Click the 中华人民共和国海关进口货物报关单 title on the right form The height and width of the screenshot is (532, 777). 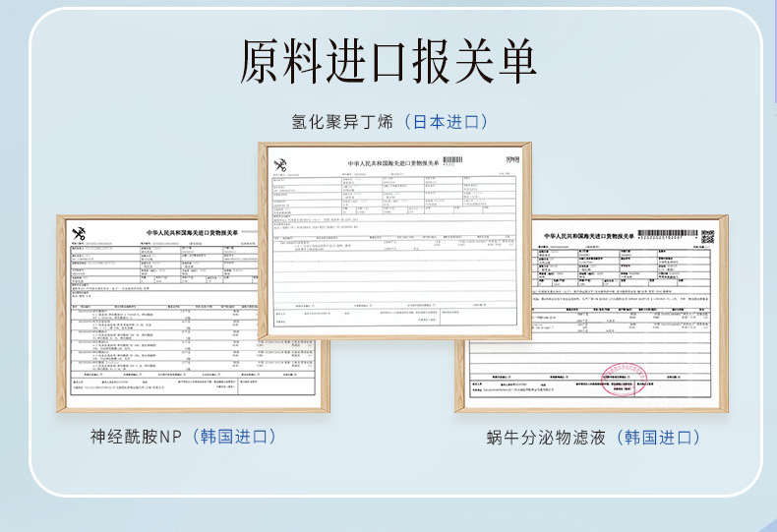coord(589,236)
